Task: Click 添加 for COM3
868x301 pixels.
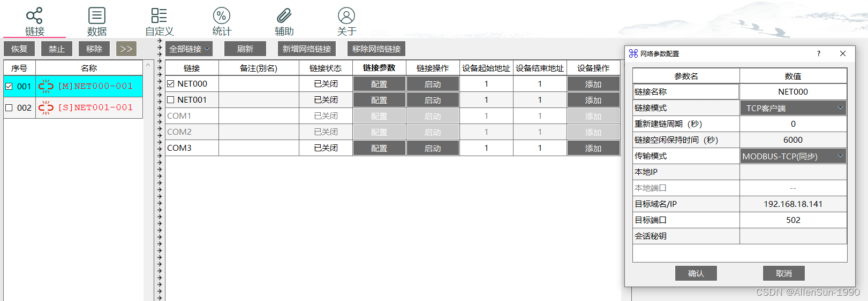Action: click(x=593, y=148)
